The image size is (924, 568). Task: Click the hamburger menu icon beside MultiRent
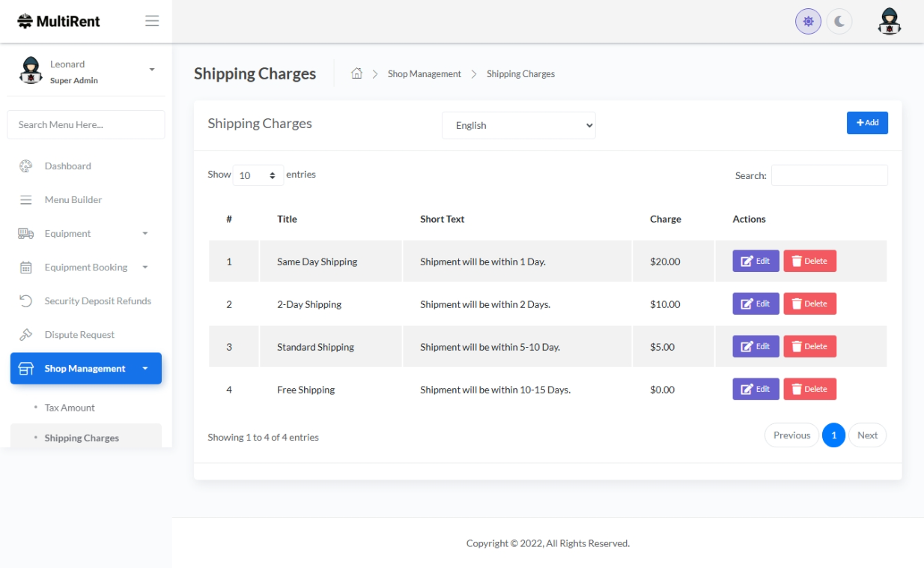152,21
